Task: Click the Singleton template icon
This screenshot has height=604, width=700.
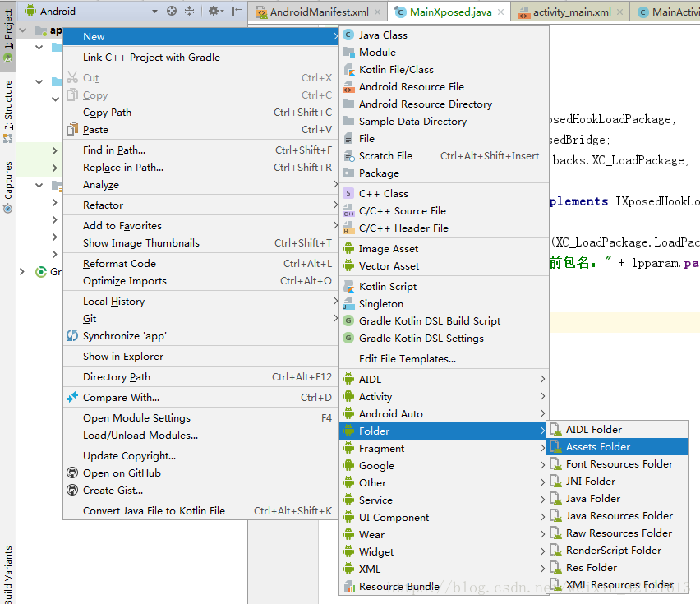Action: [348, 303]
